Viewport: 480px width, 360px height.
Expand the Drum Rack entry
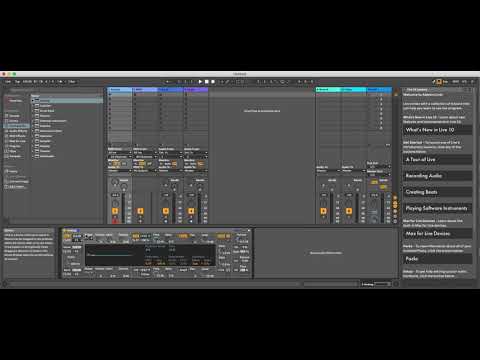click(x=33, y=111)
